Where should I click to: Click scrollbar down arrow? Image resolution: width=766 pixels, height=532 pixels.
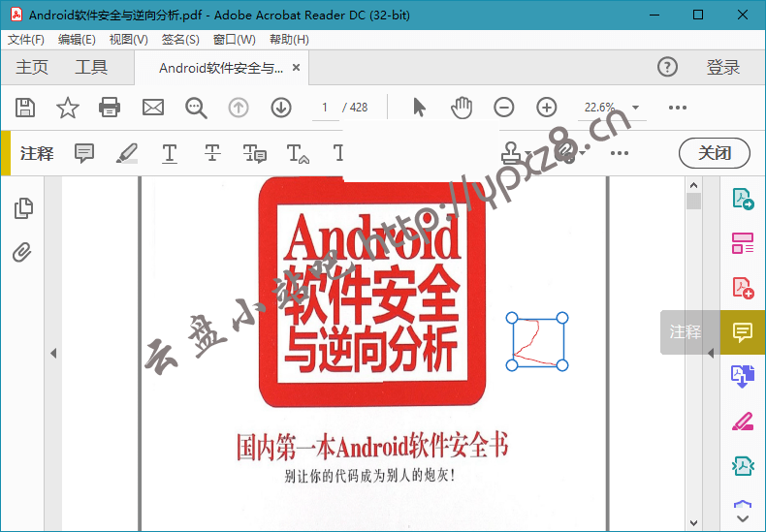(x=693, y=523)
